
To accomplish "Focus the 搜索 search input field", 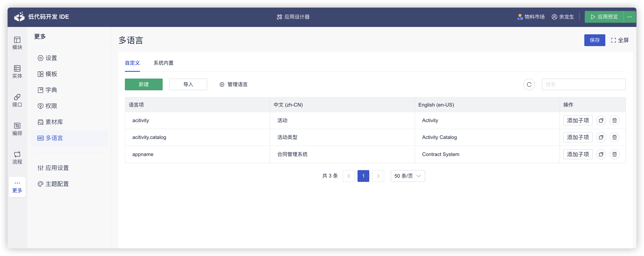I will pyautogui.click(x=583, y=84).
